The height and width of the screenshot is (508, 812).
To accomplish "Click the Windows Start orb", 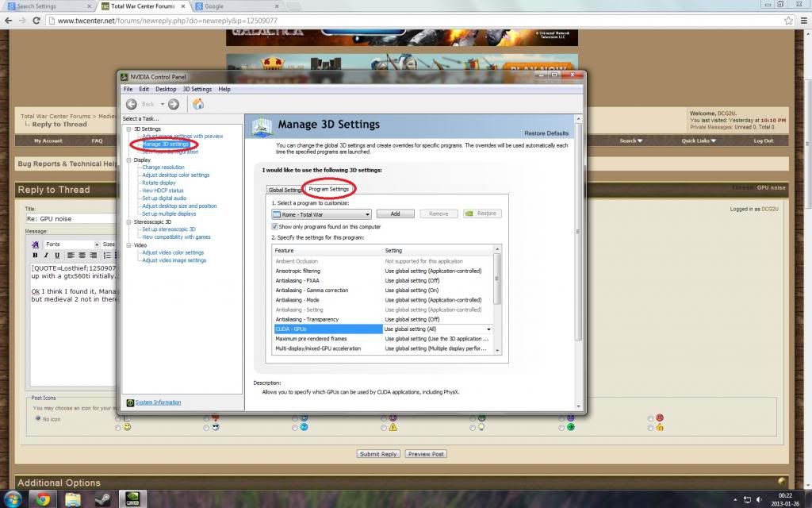I will 13,499.
